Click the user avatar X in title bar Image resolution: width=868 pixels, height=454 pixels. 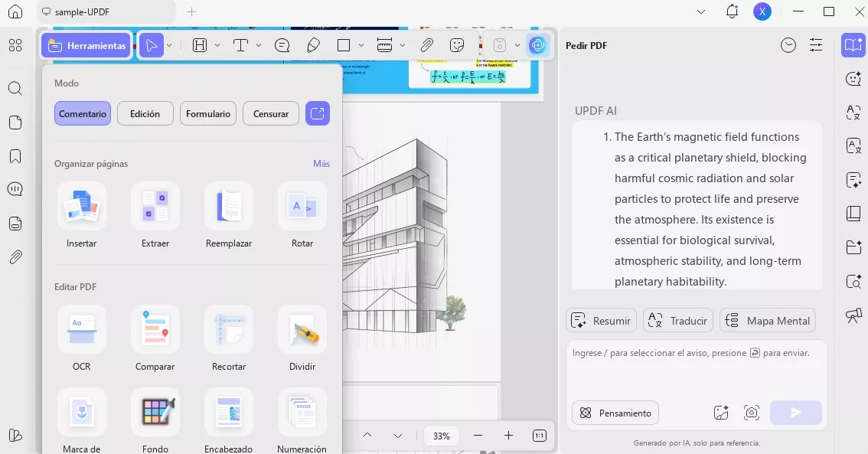coord(762,11)
